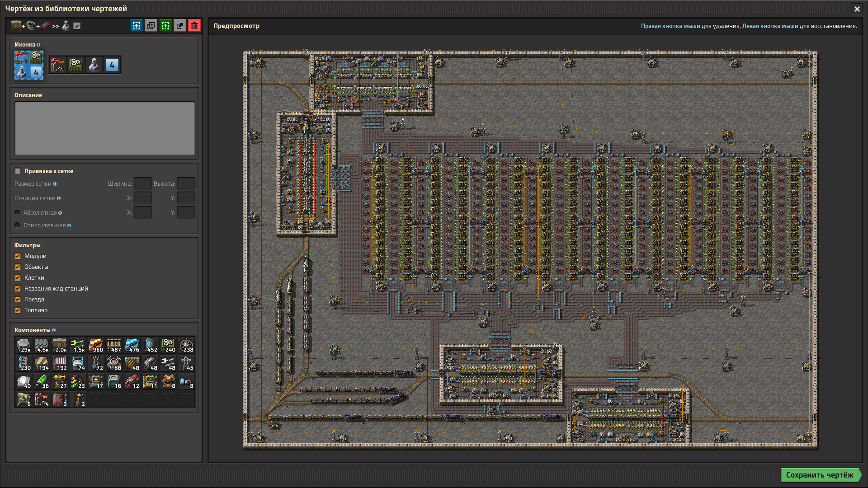
Task: Click the radar component showing 6
Action: click(x=24, y=399)
